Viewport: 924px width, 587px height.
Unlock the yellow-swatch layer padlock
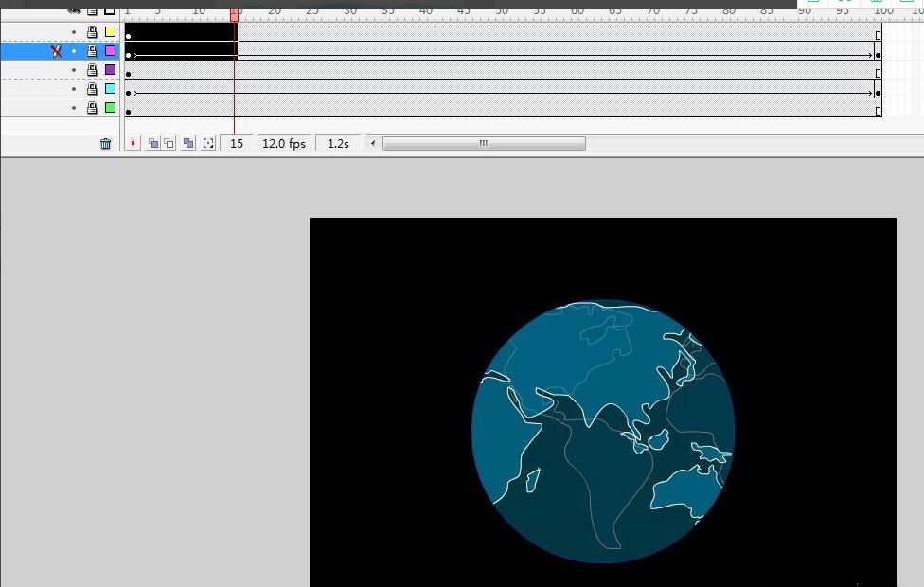pos(92,32)
